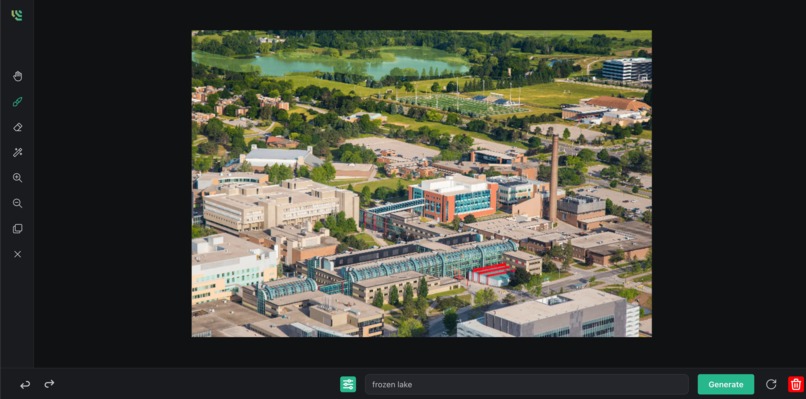Click the green app logo icon
Image resolution: width=806 pixels, height=399 pixels.
coord(17,15)
